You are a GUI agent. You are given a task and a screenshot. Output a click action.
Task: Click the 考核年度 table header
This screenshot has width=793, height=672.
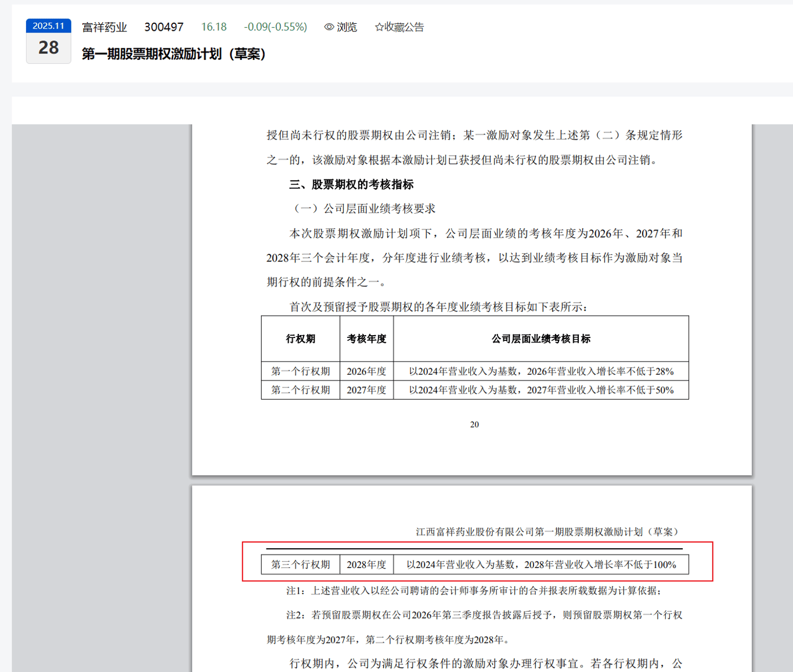pos(366,339)
